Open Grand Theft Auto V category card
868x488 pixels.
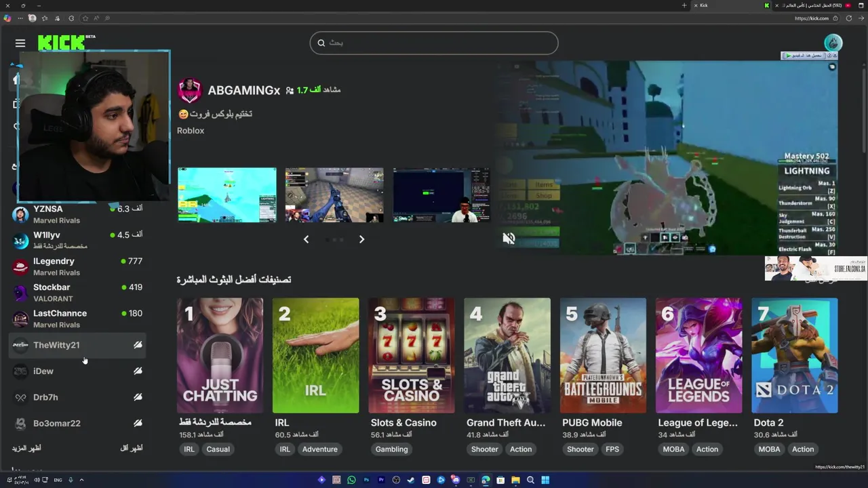(507, 355)
